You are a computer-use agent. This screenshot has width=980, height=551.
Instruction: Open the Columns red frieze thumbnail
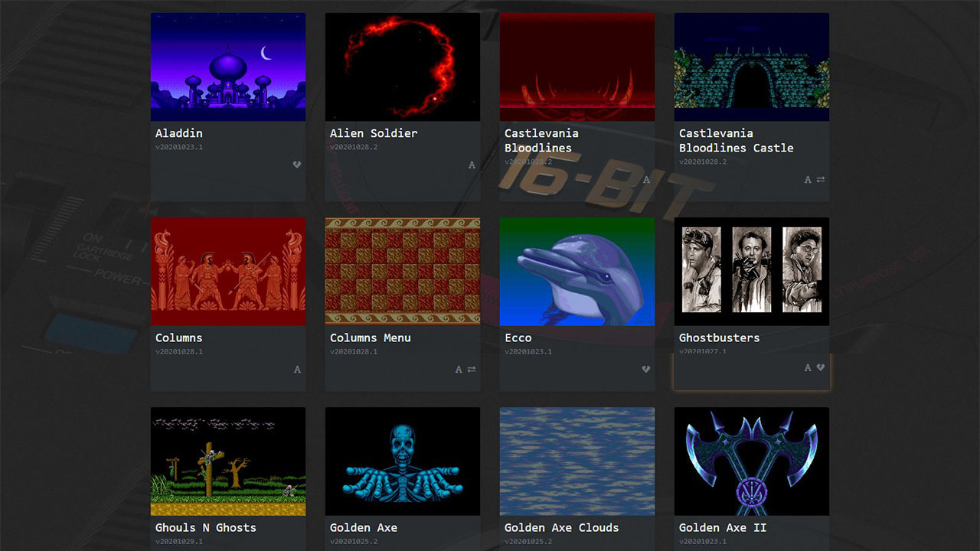[x=228, y=272]
